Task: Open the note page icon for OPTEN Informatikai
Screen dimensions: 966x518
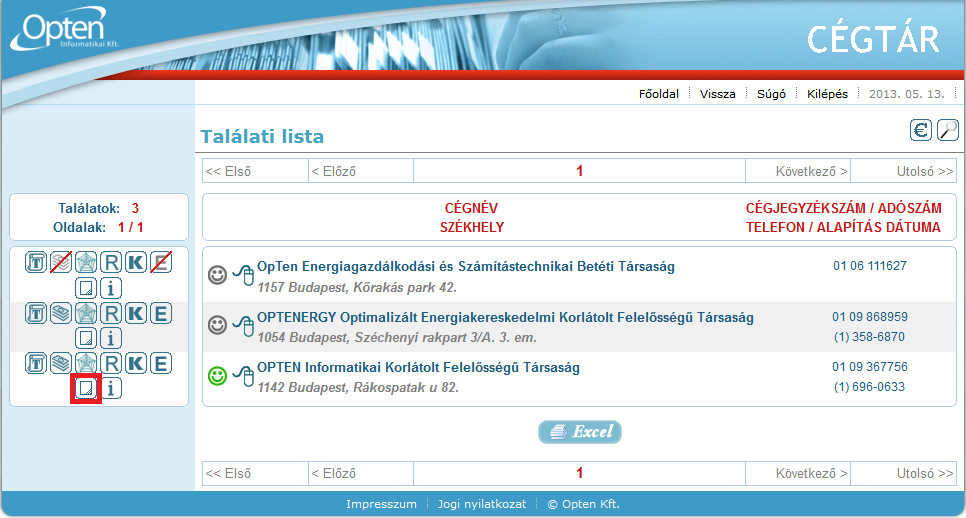Action: (86, 389)
